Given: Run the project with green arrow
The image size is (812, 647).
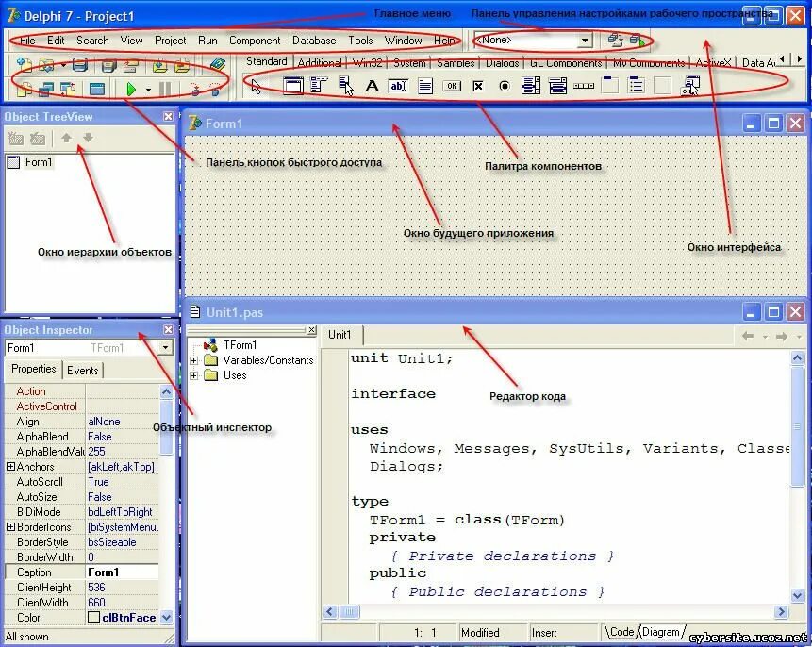Looking at the screenshot, I should click(x=131, y=89).
